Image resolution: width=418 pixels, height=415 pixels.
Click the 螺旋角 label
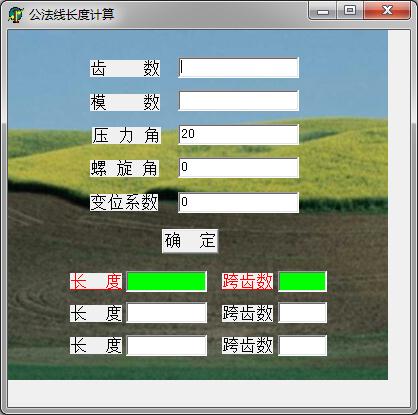tap(124, 168)
